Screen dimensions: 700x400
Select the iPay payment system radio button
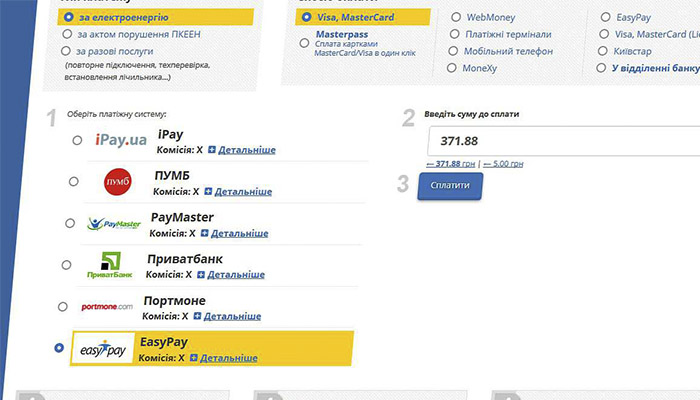click(77, 141)
